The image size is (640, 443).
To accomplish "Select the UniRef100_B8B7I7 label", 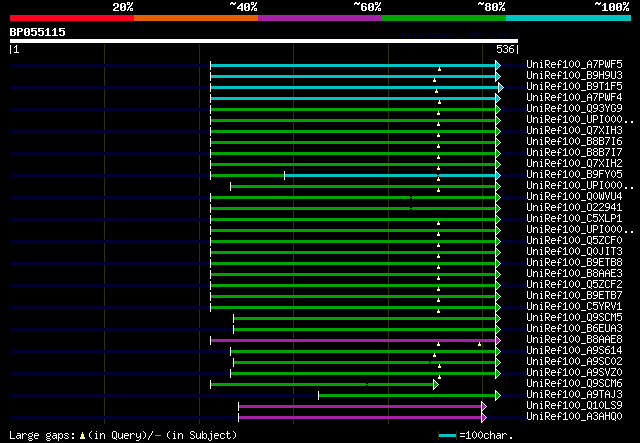I will pyautogui.click(x=574, y=152).
